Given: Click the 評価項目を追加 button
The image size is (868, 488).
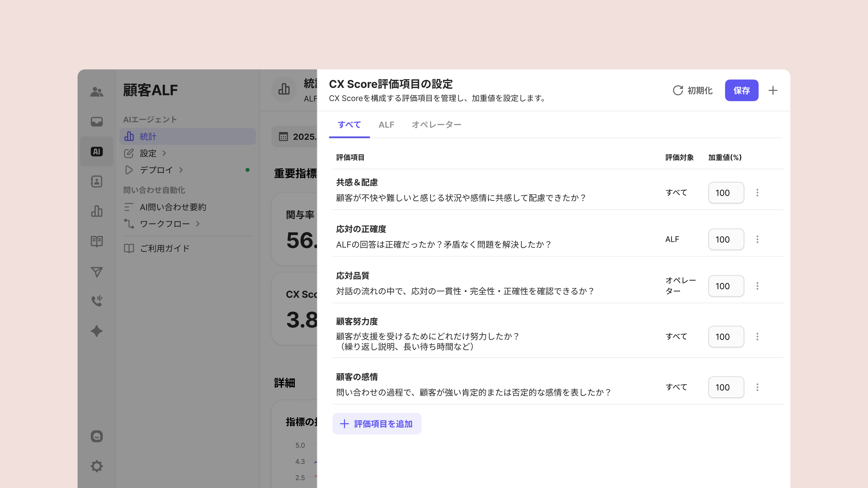Looking at the screenshot, I should [x=377, y=424].
